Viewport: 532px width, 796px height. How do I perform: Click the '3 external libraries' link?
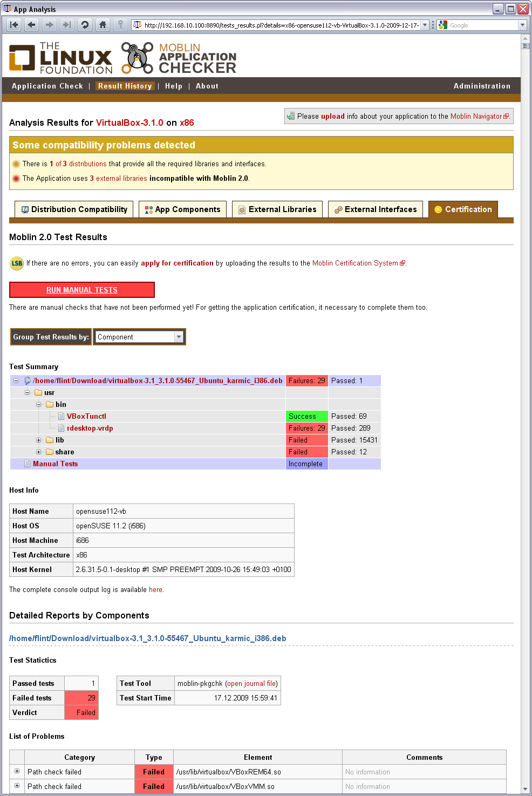(x=118, y=179)
